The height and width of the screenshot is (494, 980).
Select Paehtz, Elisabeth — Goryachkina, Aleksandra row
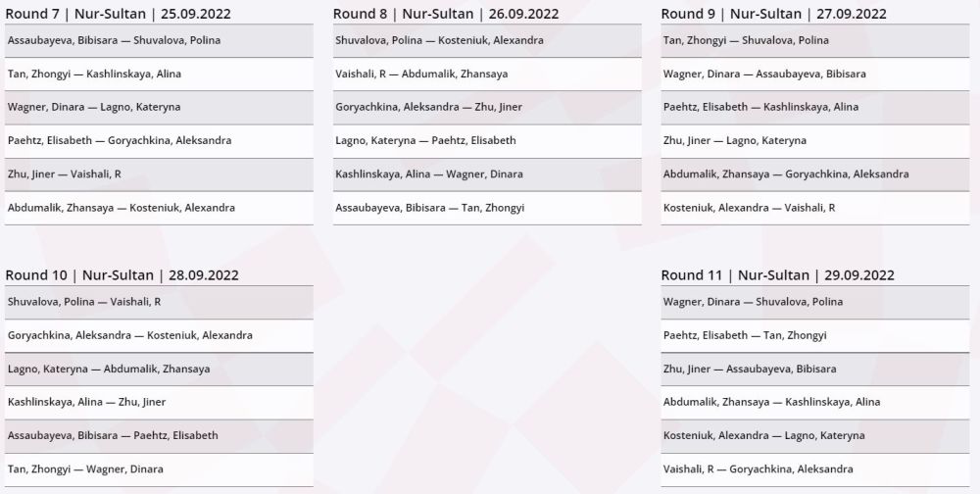[x=120, y=141]
